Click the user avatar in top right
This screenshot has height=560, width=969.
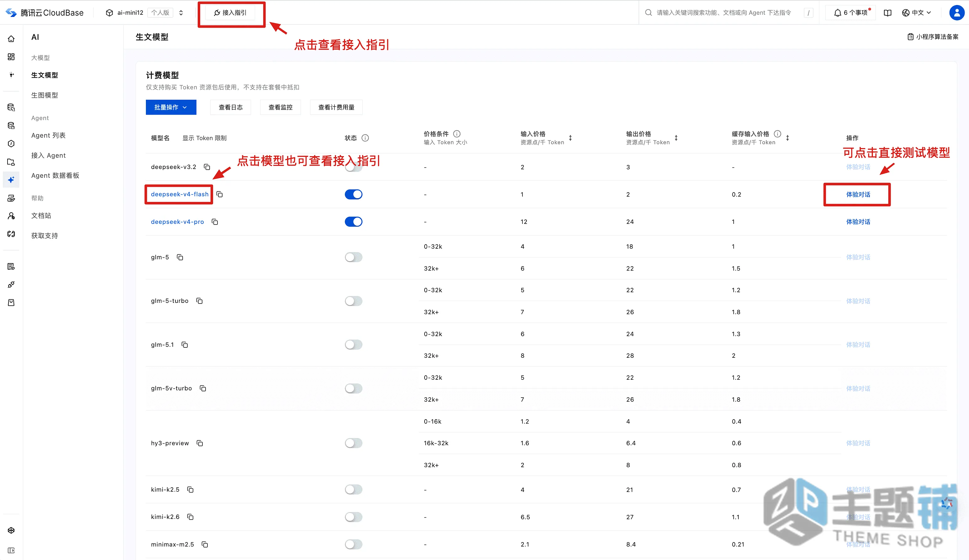click(x=957, y=13)
